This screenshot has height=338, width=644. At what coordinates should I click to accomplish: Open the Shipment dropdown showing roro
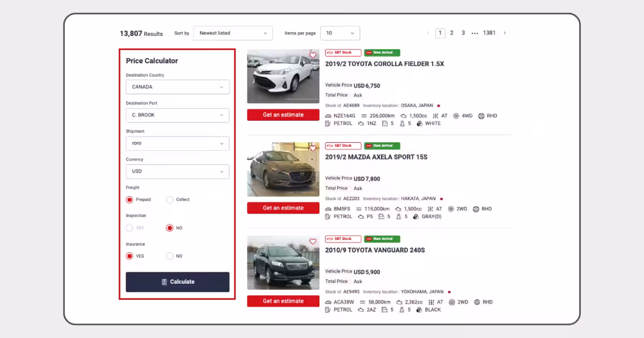pyautogui.click(x=178, y=143)
